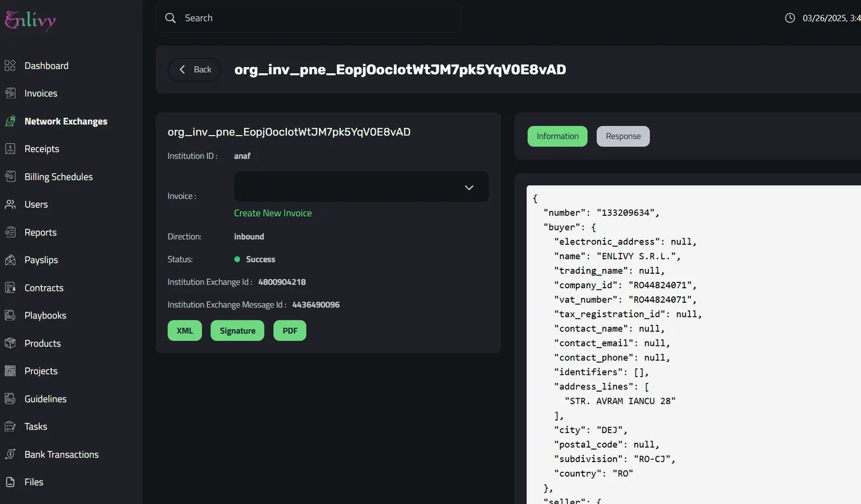Click the Success status text
The width and height of the screenshot is (861, 504).
tap(260, 259)
